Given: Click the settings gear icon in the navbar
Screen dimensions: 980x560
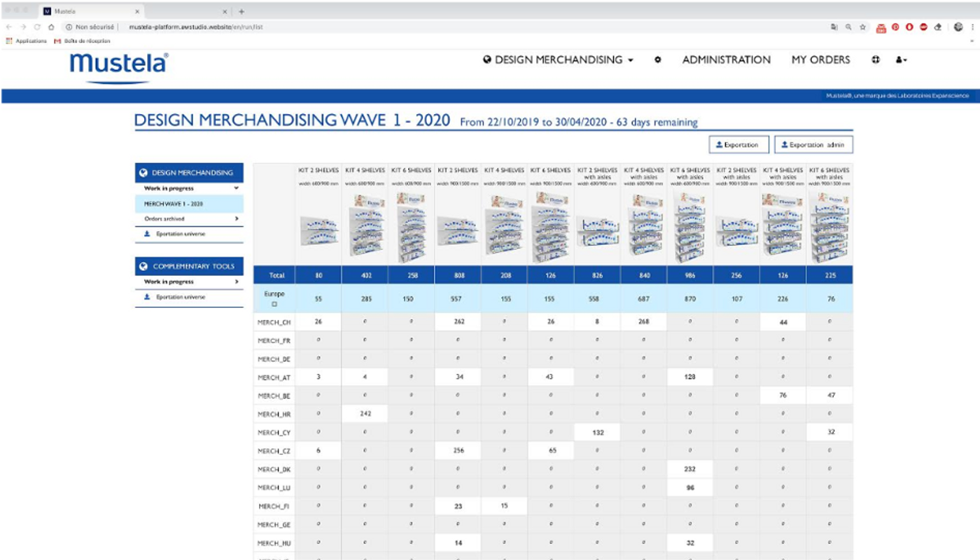Looking at the screenshot, I should 658,60.
